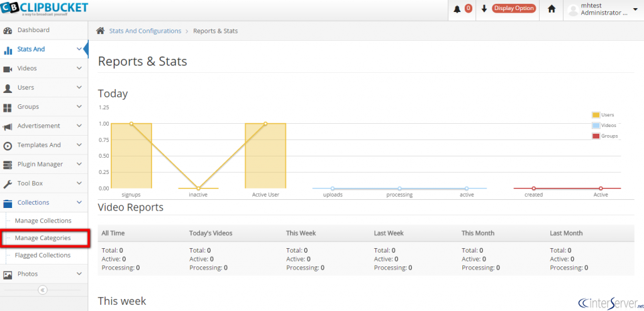Collapse the Collections menu chevron
The height and width of the screenshot is (311, 644).
click(79, 202)
